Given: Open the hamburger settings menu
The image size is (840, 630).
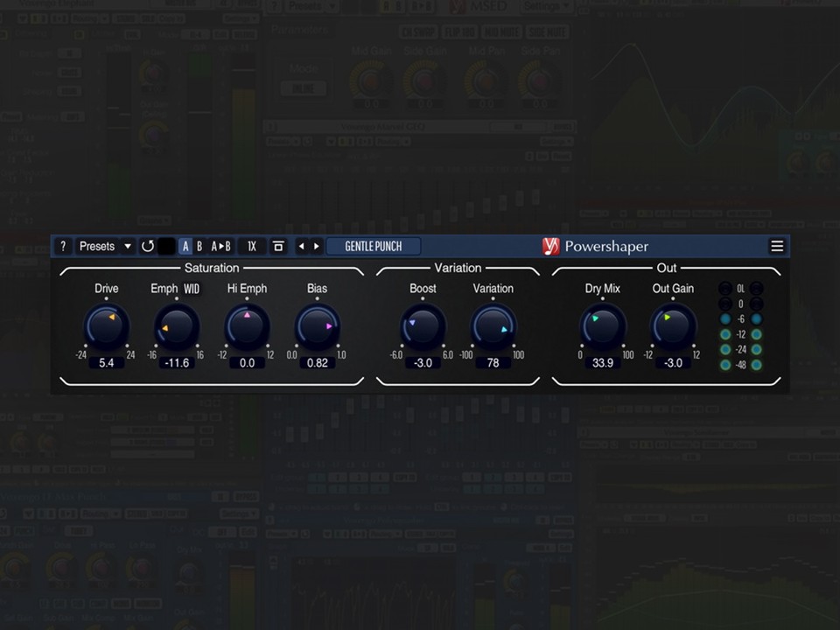Looking at the screenshot, I should click(777, 247).
